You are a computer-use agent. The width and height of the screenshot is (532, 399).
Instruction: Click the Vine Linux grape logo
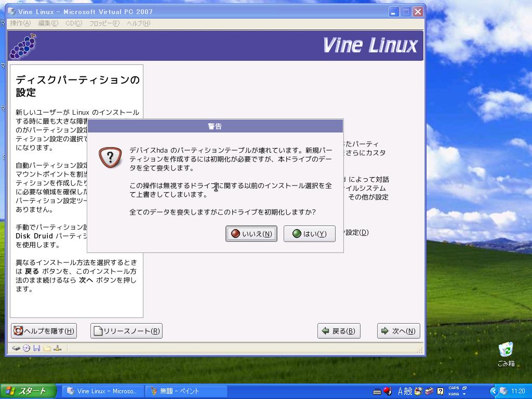(23, 46)
